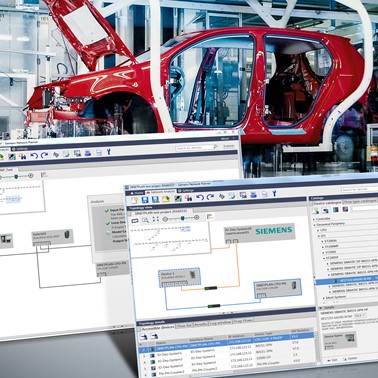Click the binoculars icon in front toolbar
Image resolution: width=378 pixels, height=378 pixels.
188,198
